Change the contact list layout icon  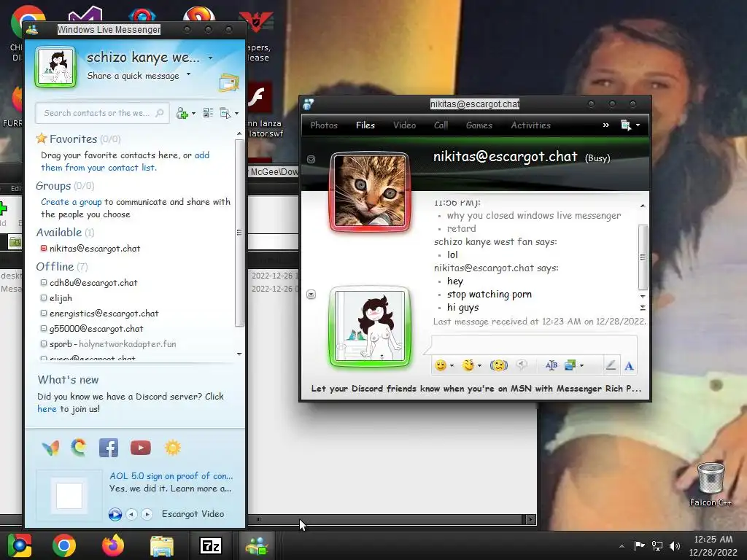click(208, 113)
